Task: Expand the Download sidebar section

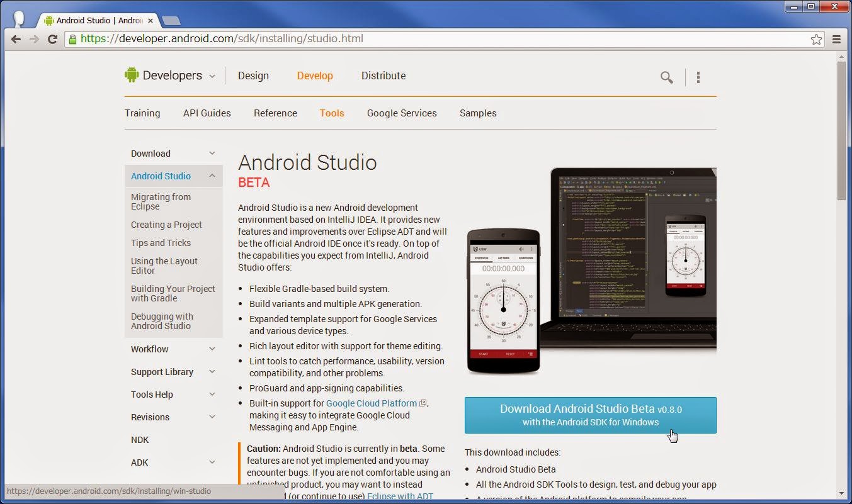Action: coord(212,153)
